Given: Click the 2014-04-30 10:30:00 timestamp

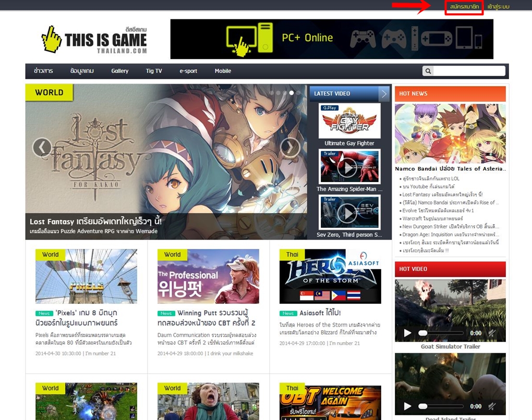Looking at the screenshot, I should tap(58, 353).
